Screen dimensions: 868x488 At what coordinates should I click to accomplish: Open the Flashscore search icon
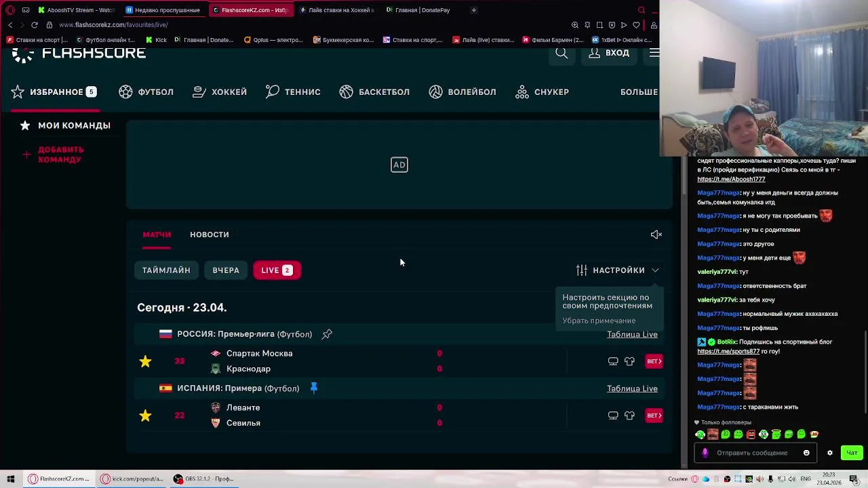pos(561,53)
